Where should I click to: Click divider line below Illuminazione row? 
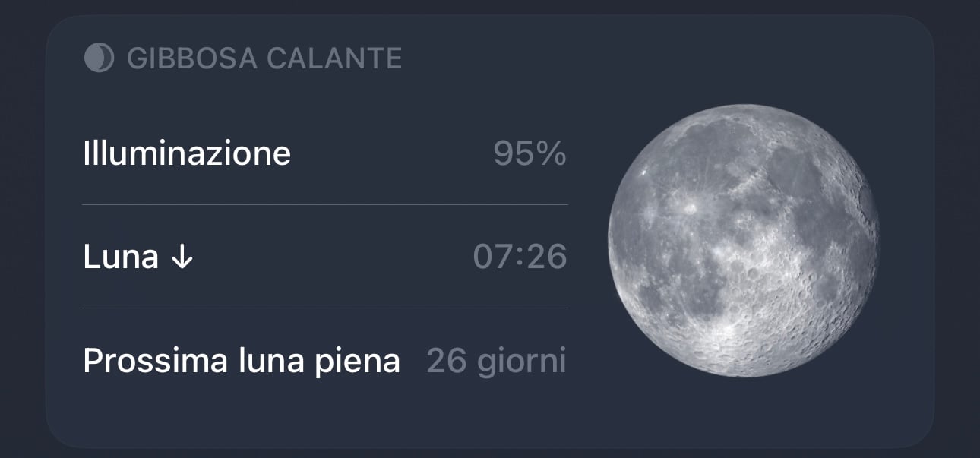[324, 205]
